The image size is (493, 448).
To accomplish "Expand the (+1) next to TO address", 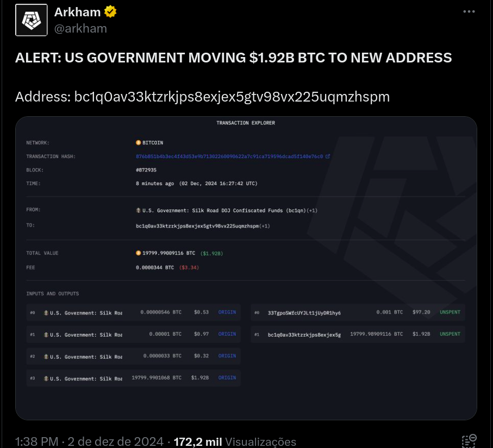I will (x=264, y=226).
